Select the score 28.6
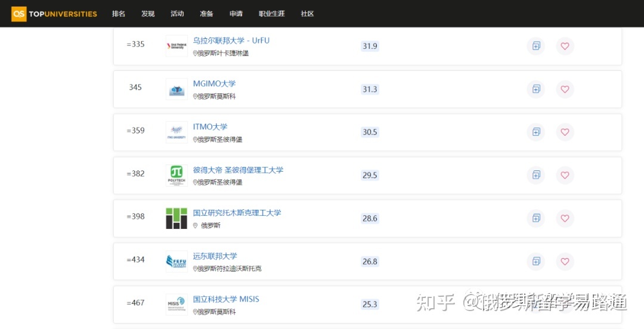This screenshot has height=329, width=644. pyautogui.click(x=370, y=218)
